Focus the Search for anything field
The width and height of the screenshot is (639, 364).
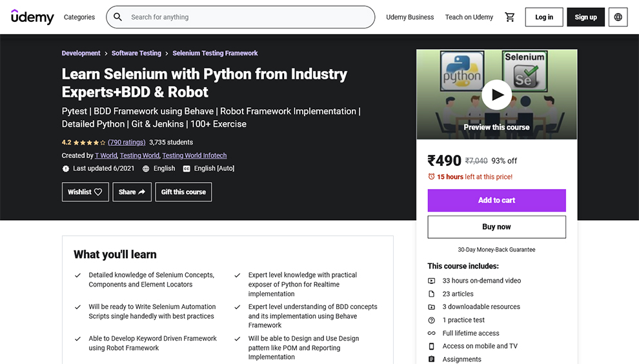point(241,17)
